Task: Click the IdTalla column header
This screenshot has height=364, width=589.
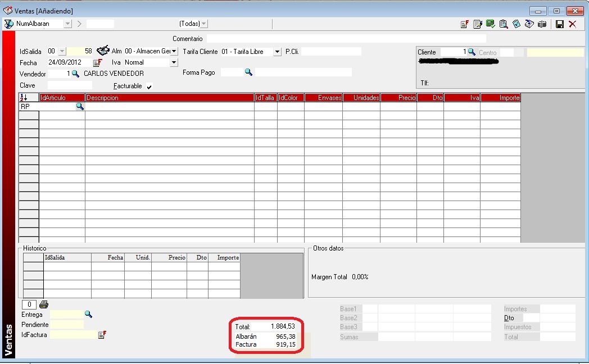Action: (266, 98)
